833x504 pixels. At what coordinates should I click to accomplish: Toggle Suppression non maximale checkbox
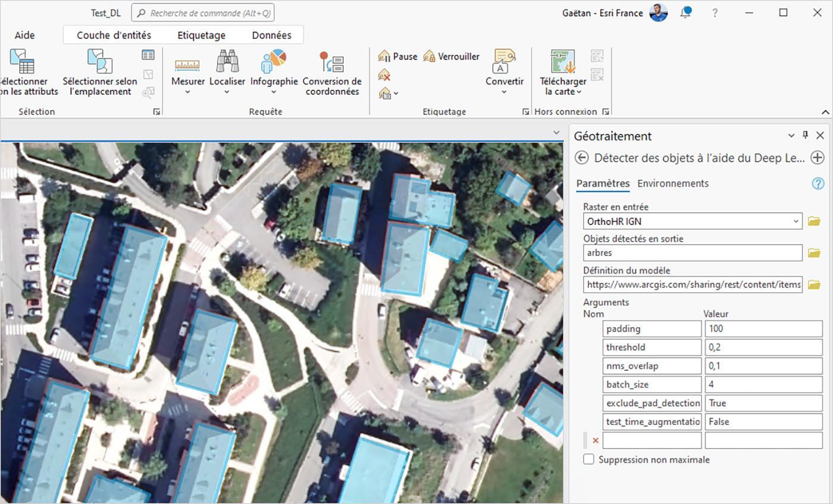(588, 459)
